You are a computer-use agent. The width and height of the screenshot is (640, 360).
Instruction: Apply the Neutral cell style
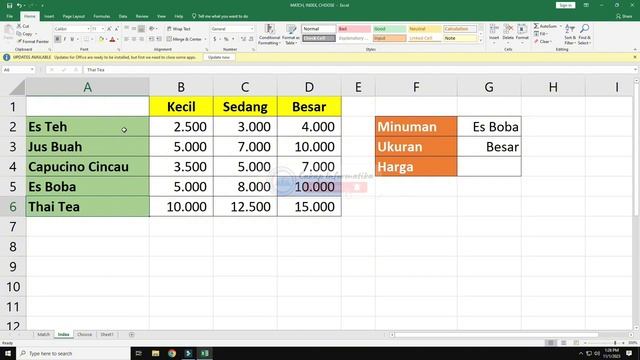click(424, 29)
